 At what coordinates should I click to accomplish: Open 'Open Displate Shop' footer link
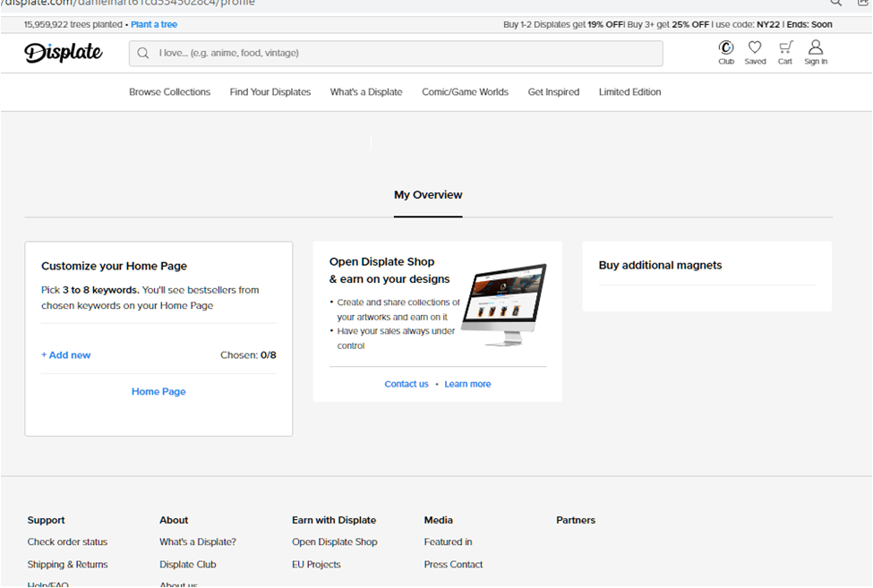pyautogui.click(x=335, y=541)
